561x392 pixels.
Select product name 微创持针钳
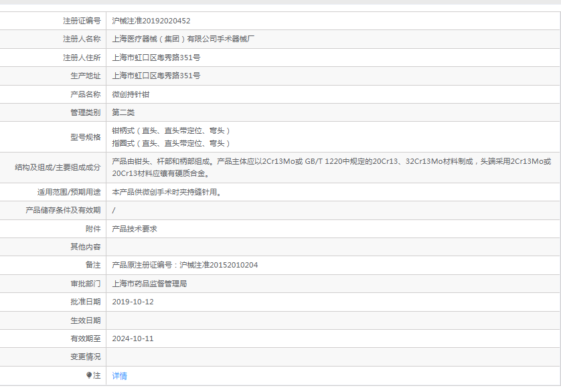point(131,94)
